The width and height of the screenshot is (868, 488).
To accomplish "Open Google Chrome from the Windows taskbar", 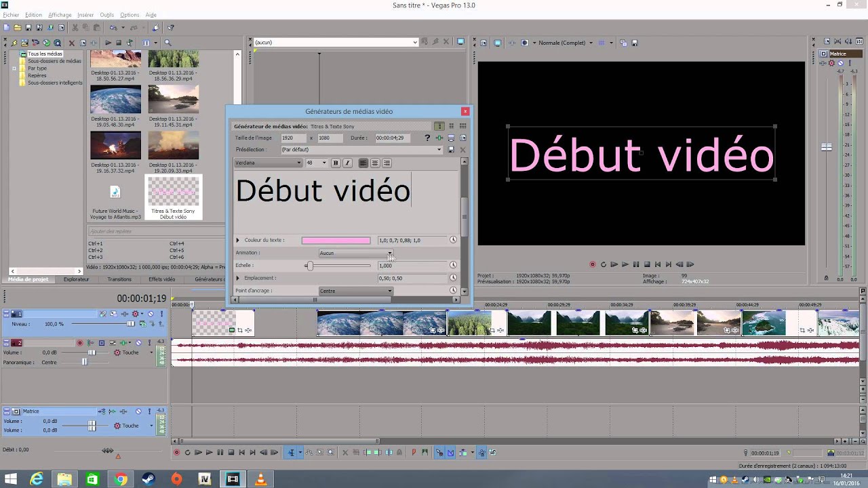I will coord(121,479).
